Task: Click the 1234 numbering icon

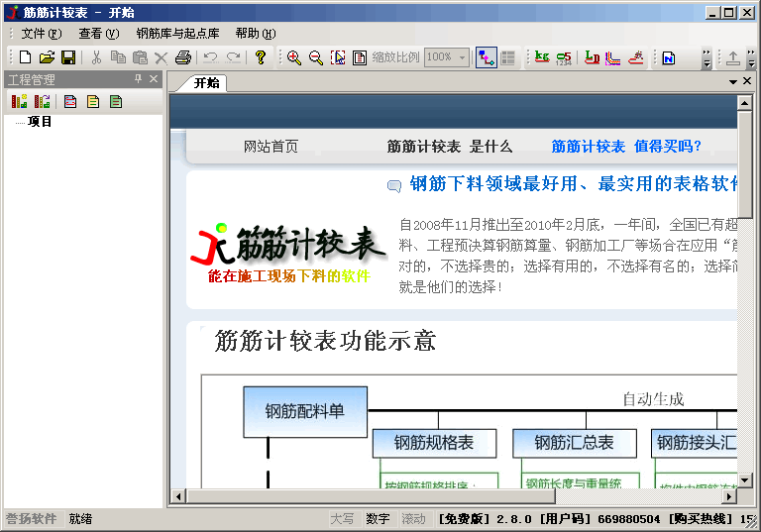Action: click(564, 57)
